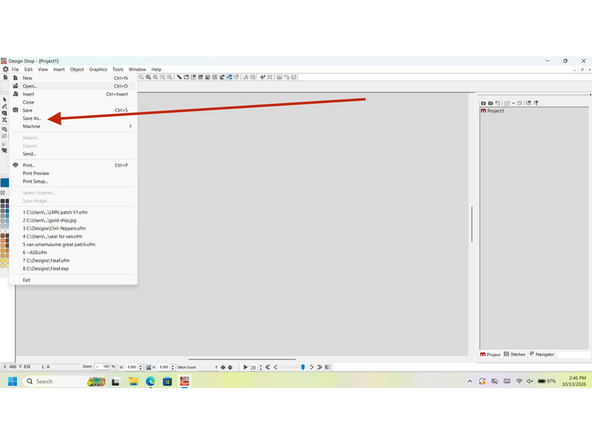The image size is (592, 444).
Task: Switch to the Stitches tab
Action: tap(514, 354)
